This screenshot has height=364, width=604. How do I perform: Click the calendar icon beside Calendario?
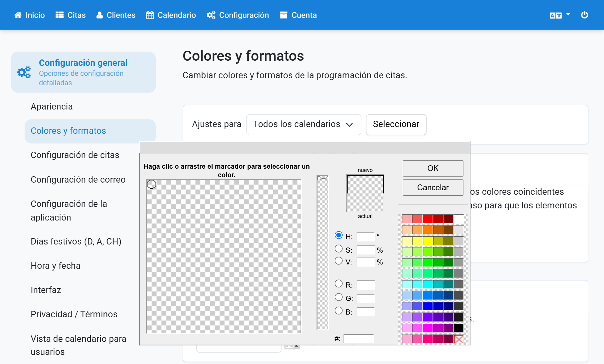point(150,15)
